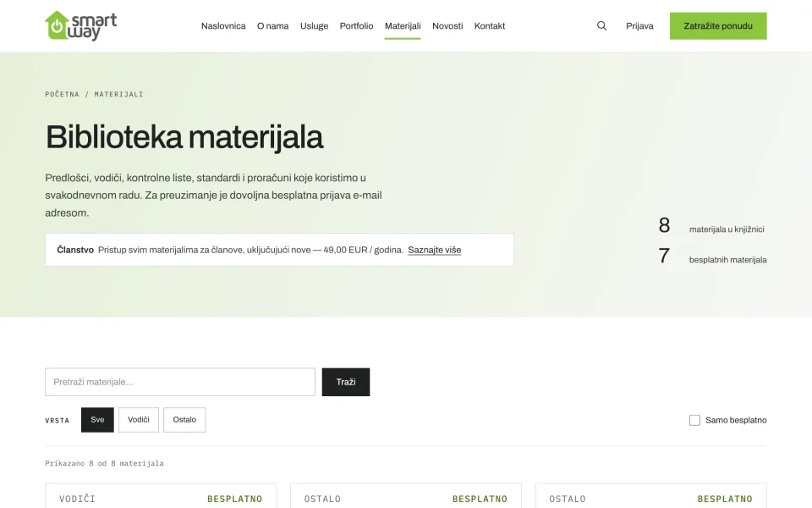Filter by Vodiči type

tap(138, 420)
